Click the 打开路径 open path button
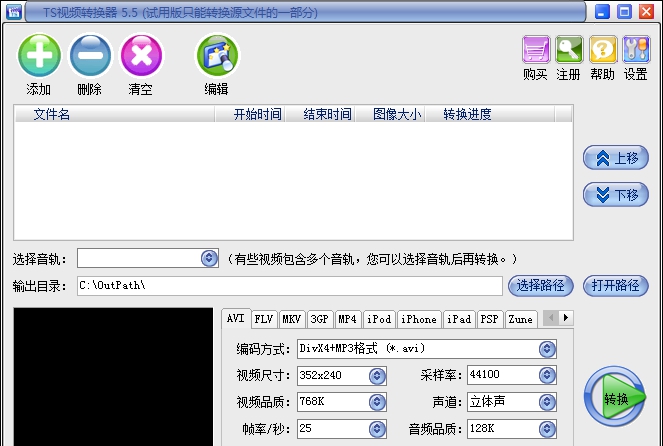The width and height of the screenshot is (663, 446). 616,286
